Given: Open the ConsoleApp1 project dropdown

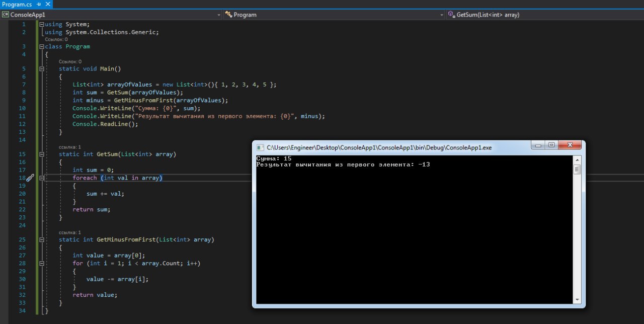Looking at the screenshot, I should click(218, 15).
